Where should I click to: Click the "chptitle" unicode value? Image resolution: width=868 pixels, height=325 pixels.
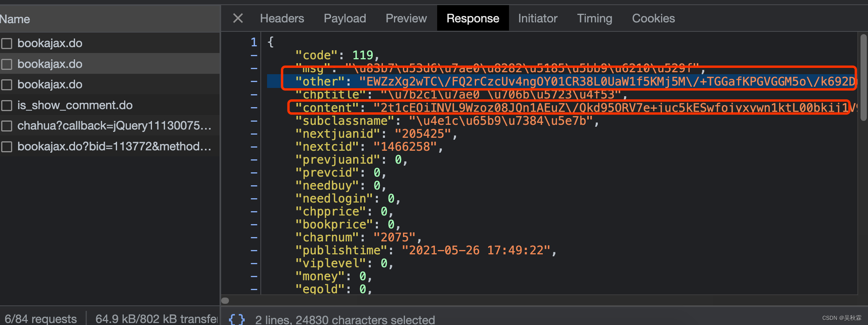(x=501, y=95)
